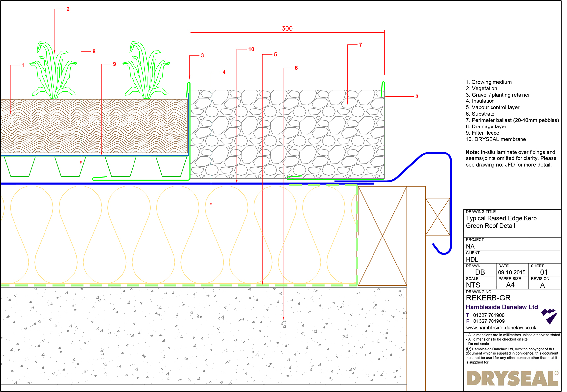Expand the DRAWING TITLE field
The width and height of the screenshot is (567, 392).
point(501,222)
